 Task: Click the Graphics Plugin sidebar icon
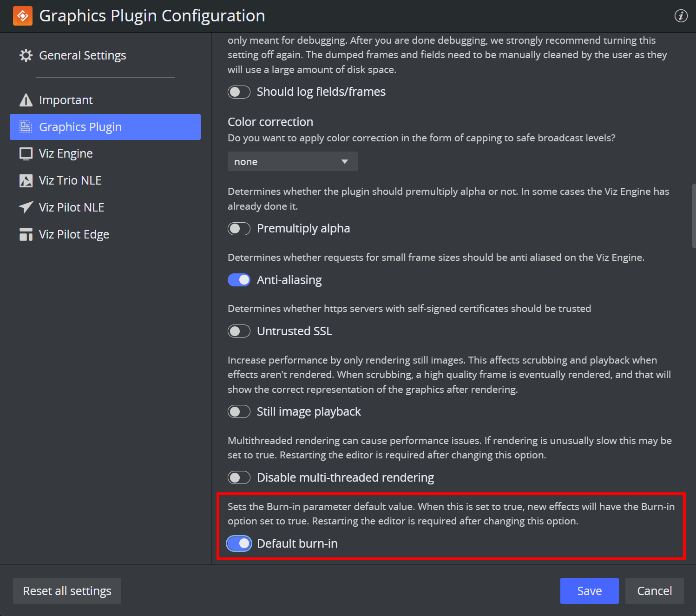[x=26, y=127]
